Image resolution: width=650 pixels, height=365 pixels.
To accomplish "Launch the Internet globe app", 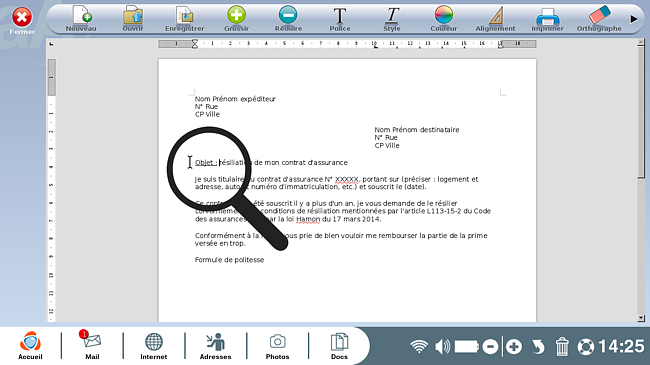I will [154, 346].
